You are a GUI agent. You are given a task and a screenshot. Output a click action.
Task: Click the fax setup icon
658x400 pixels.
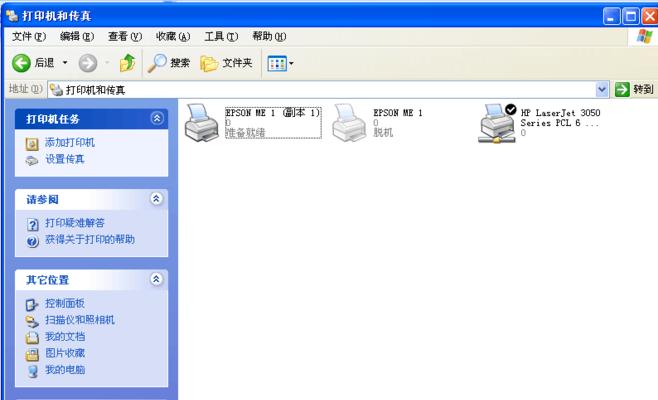(x=32, y=161)
